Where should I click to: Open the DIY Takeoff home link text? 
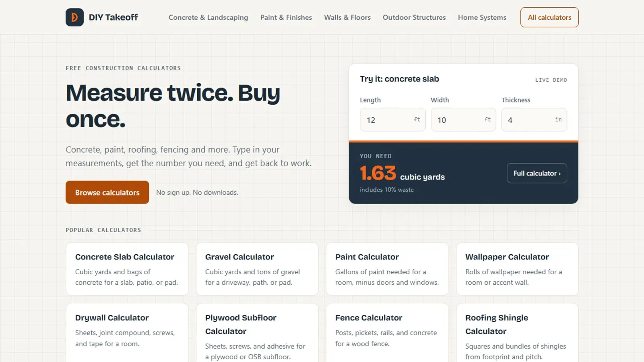(113, 17)
